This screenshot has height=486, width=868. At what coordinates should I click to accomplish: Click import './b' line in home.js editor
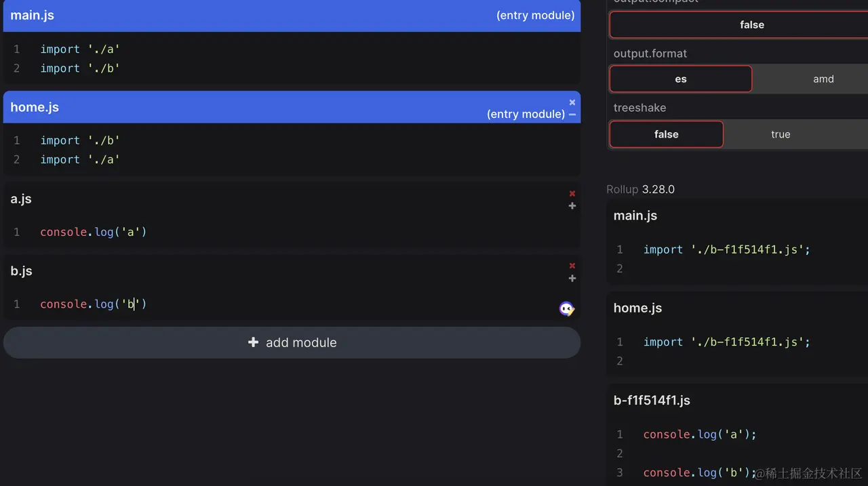[x=80, y=140]
